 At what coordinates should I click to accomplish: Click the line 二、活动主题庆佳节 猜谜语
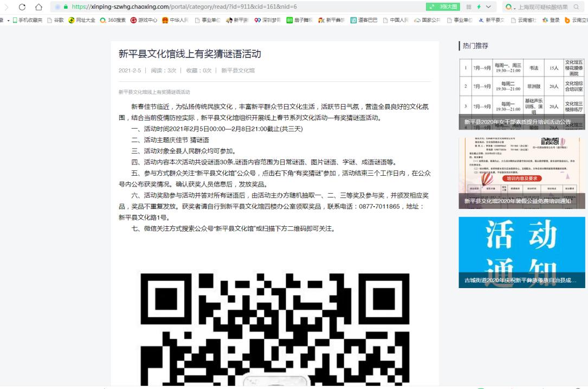[170, 140]
